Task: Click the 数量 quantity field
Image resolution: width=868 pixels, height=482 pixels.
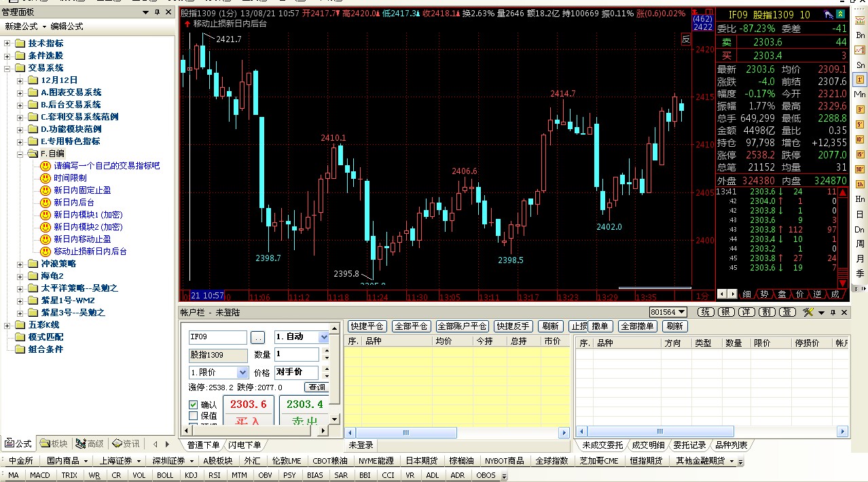Action: click(297, 354)
